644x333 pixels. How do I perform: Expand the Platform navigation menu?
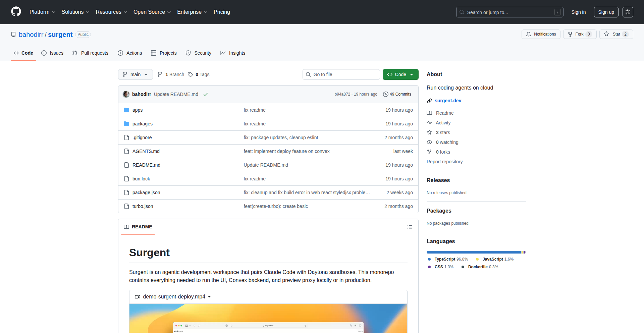(42, 12)
